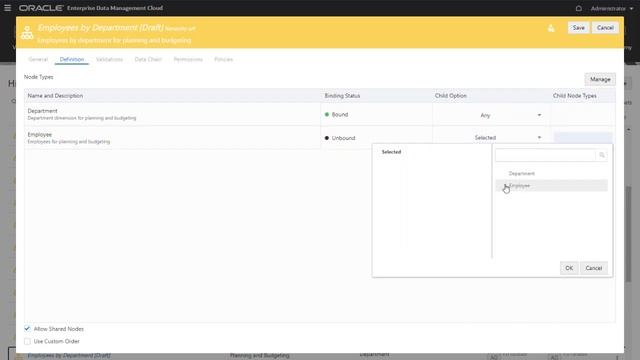Cancel the child node types popup
640x360 pixels.
click(x=593, y=268)
